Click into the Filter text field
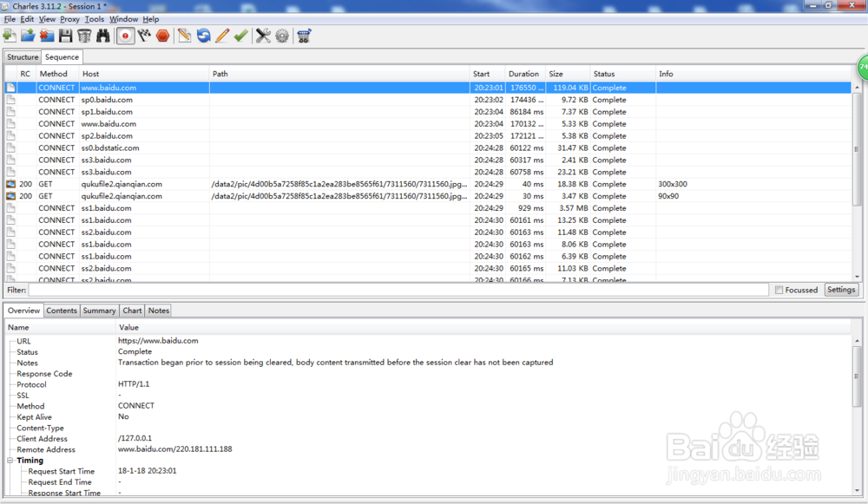This screenshot has width=868, height=504. pos(398,290)
